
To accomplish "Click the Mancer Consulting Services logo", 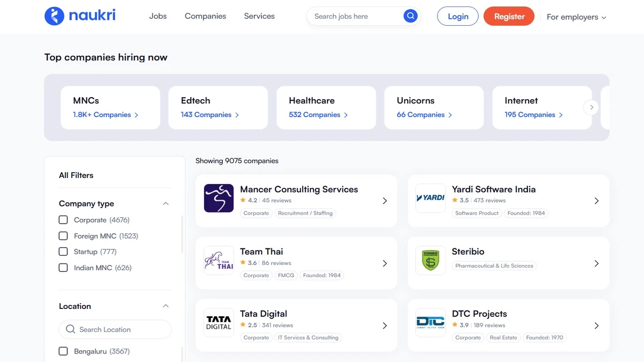I will (218, 198).
